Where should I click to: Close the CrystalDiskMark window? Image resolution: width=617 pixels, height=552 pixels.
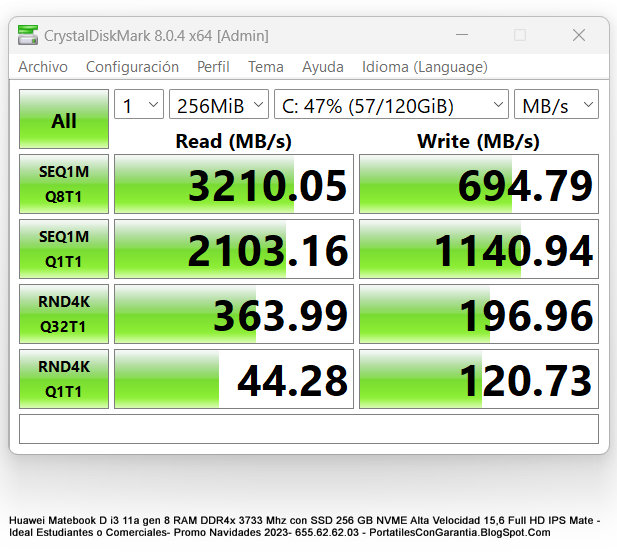(579, 35)
